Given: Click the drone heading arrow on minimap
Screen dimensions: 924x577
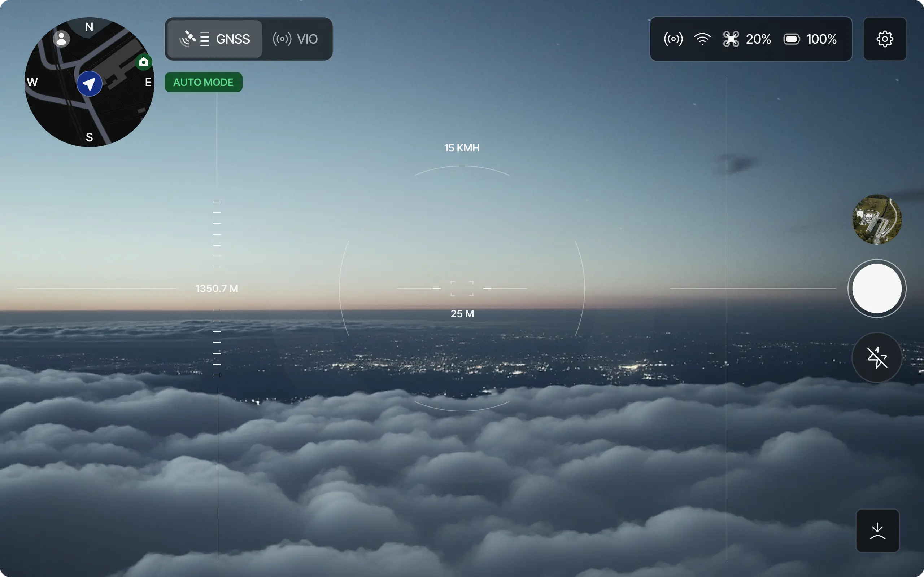Looking at the screenshot, I should click(90, 84).
